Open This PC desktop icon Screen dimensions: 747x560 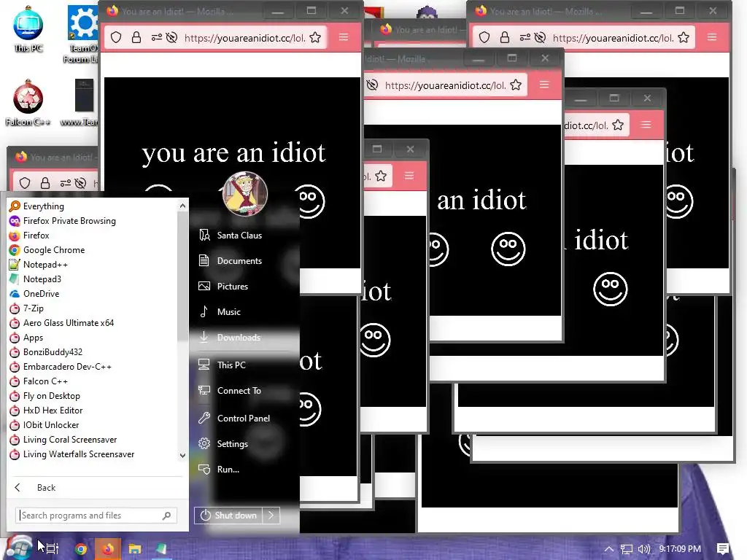[28, 29]
